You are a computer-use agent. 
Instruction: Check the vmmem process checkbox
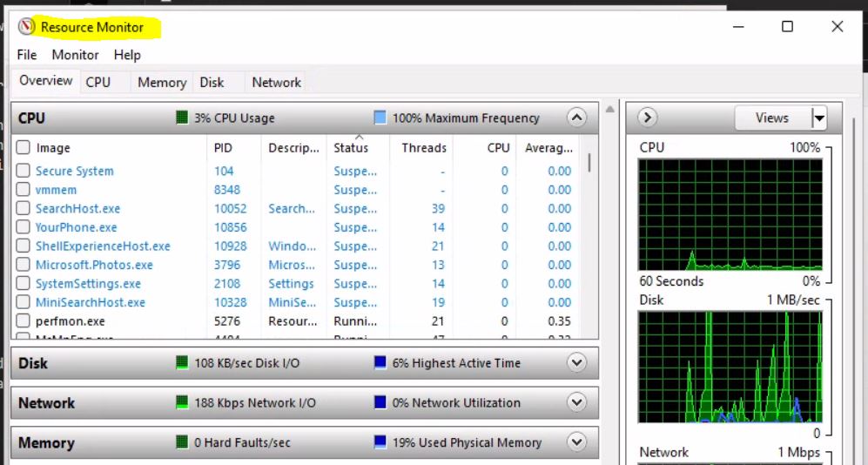(23, 190)
